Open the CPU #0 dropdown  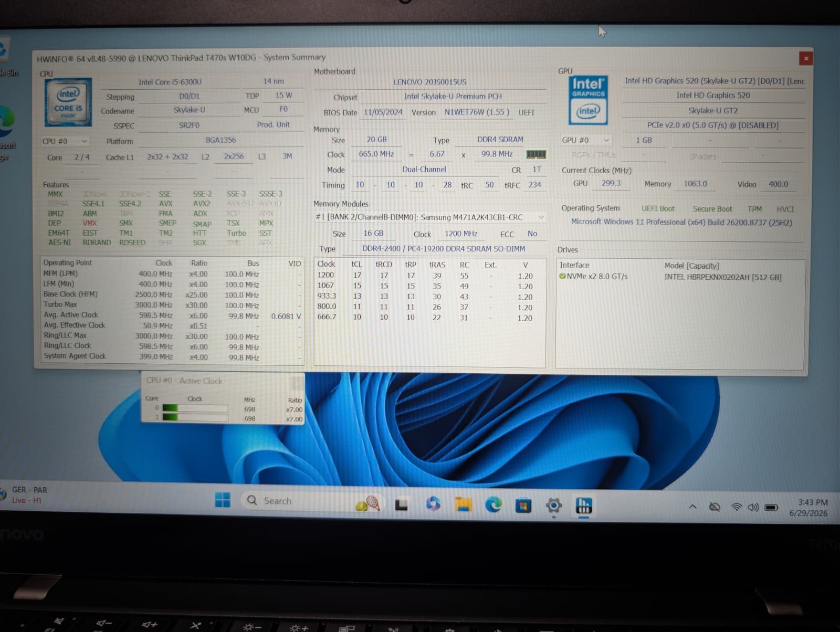click(65, 141)
